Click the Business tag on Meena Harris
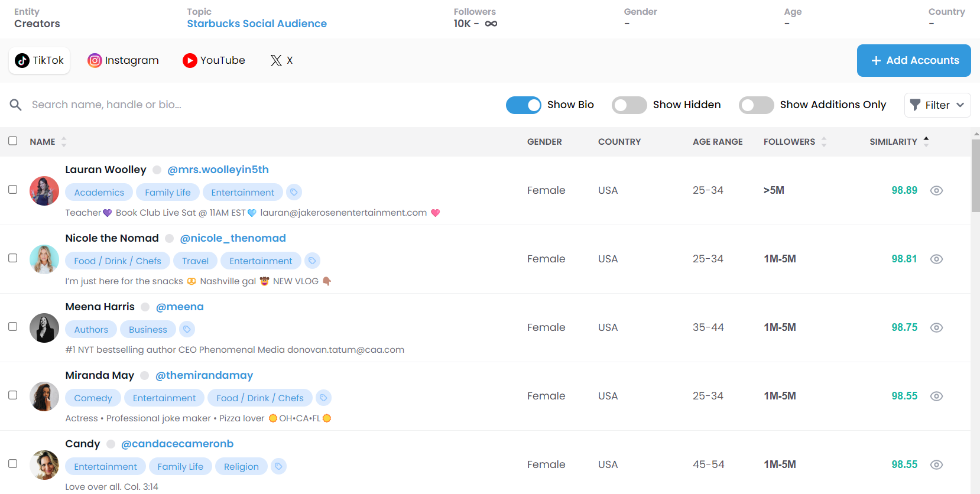This screenshot has width=980, height=494. click(148, 329)
